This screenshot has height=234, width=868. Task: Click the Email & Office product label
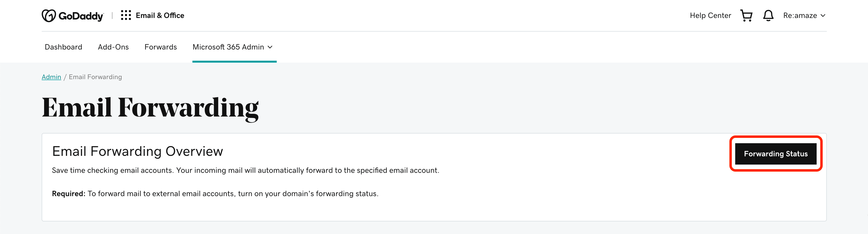(x=160, y=16)
